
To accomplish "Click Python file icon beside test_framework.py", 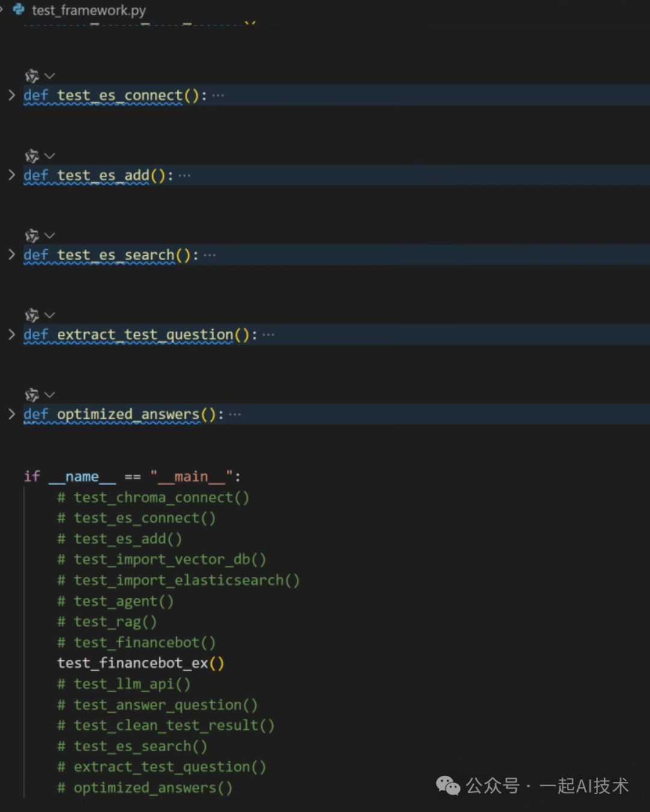I will pos(19,10).
